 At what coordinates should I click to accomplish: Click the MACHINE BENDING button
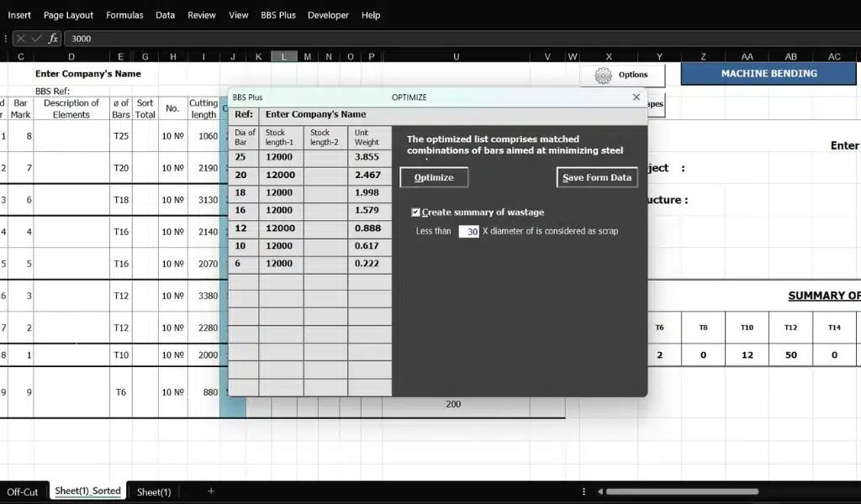coord(769,73)
